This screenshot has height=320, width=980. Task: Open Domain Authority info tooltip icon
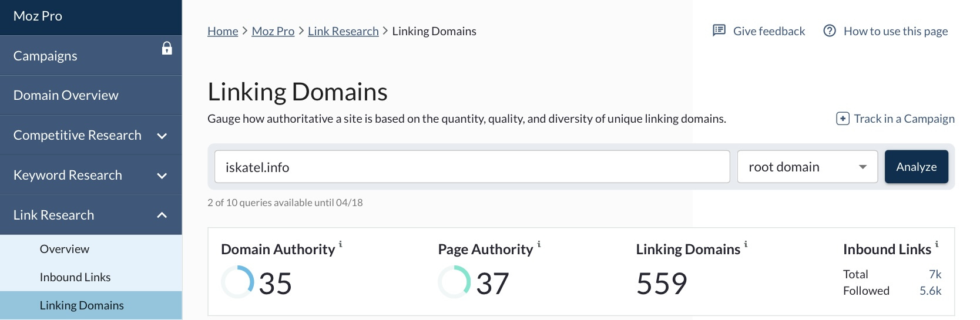pyautogui.click(x=340, y=244)
